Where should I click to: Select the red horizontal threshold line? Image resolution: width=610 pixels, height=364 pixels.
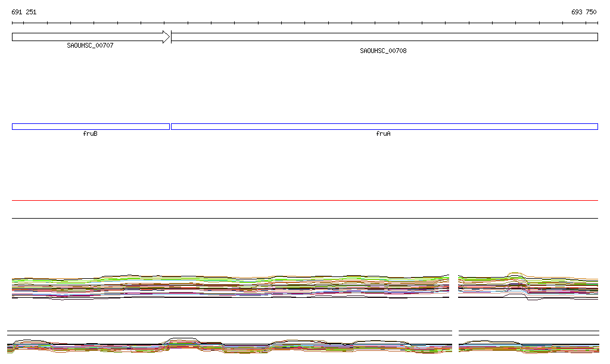305,201
